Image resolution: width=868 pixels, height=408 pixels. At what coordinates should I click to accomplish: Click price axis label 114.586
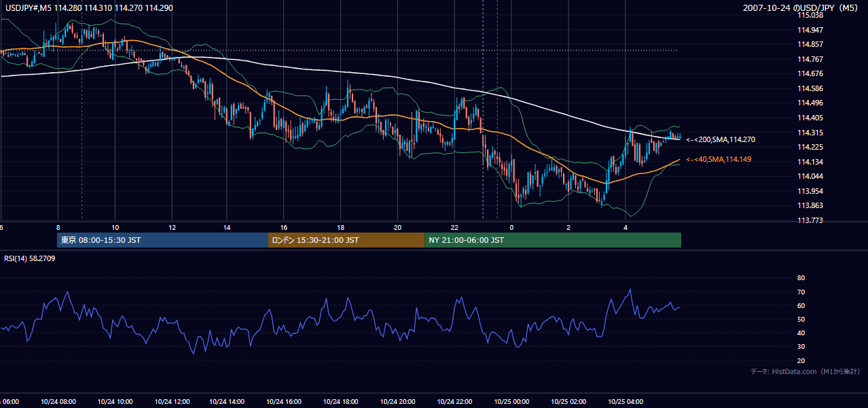tap(811, 88)
